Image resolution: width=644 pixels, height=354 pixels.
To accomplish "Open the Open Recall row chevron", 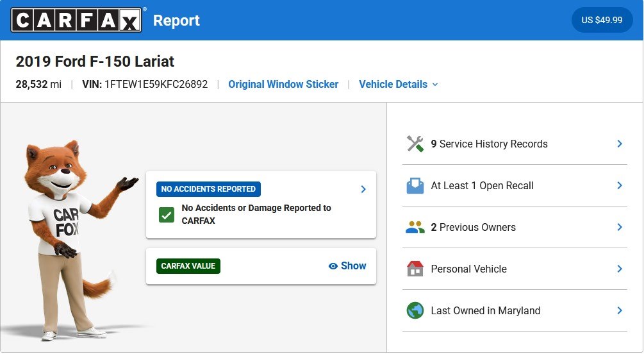I will [x=620, y=185].
